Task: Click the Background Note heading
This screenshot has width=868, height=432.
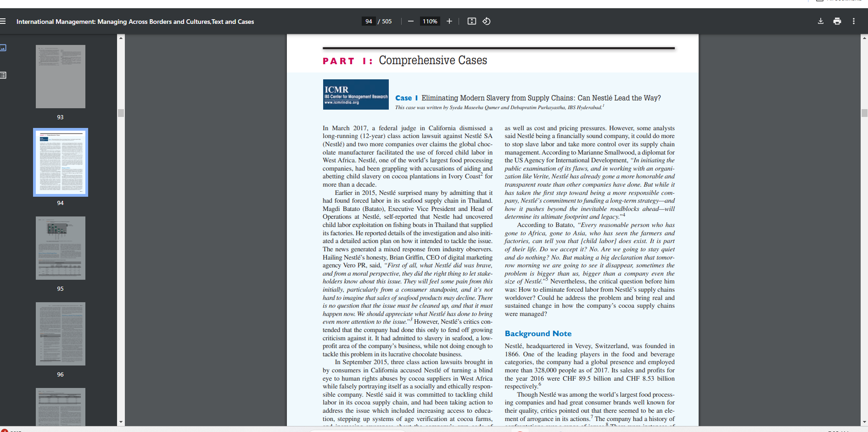Action: click(538, 333)
